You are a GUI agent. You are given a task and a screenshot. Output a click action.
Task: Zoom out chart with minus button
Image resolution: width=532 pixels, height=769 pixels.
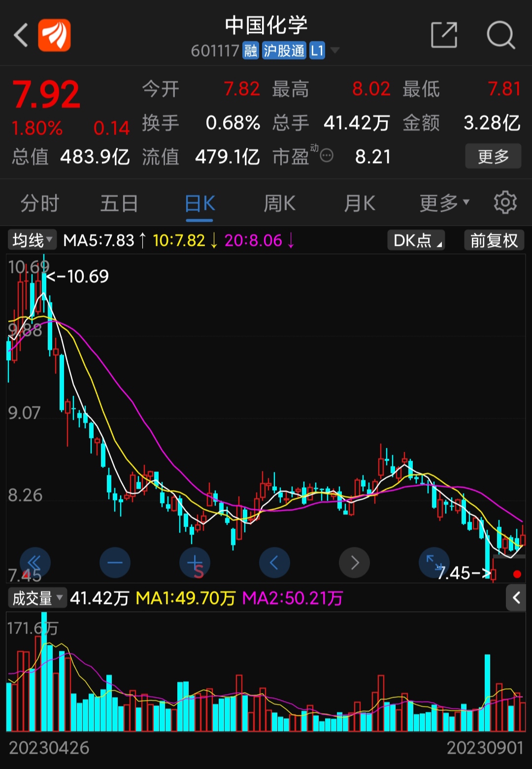point(115,563)
